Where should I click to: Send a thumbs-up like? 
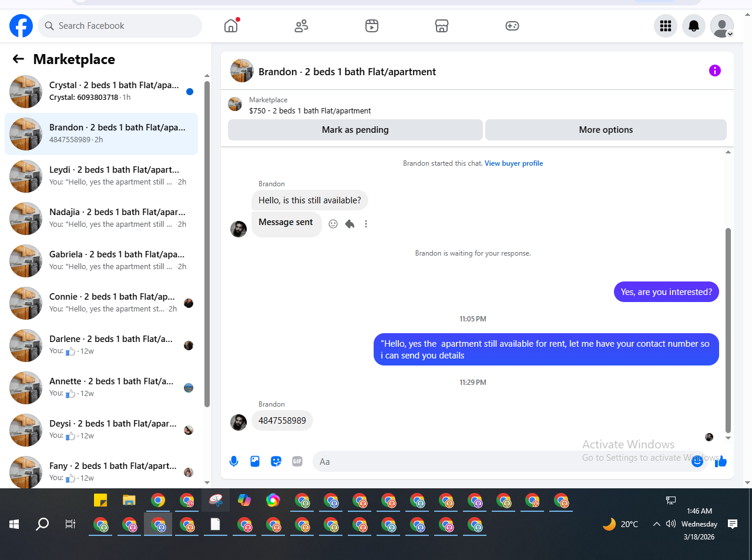click(721, 462)
